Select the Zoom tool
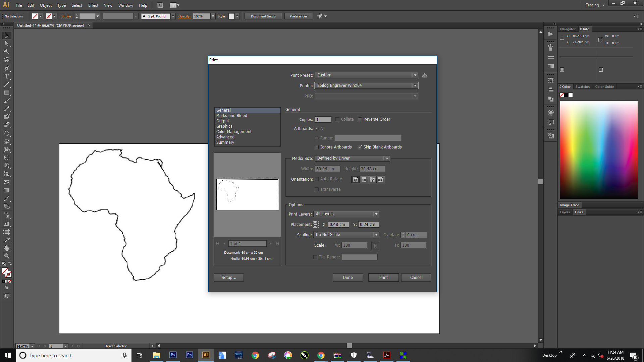 (6, 256)
